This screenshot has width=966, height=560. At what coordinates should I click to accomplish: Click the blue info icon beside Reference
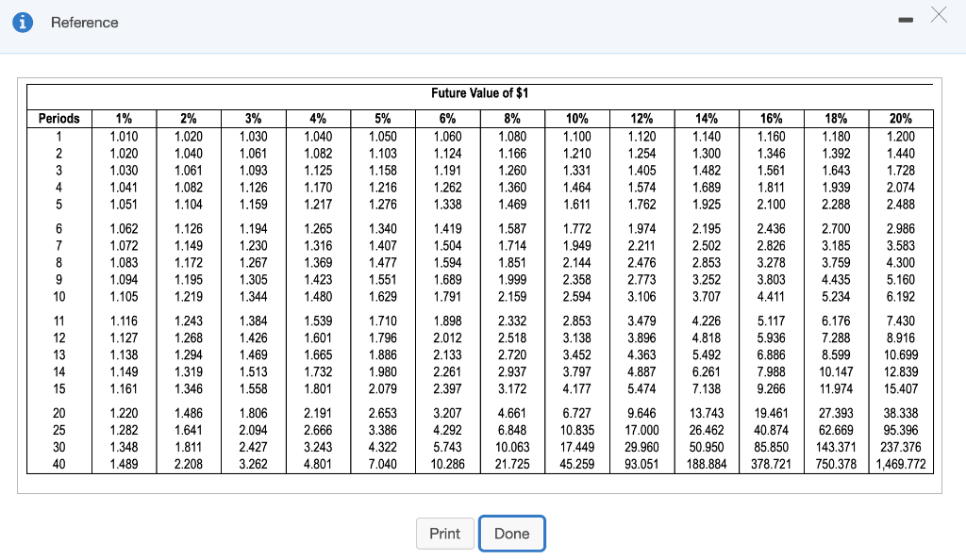tap(23, 22)
